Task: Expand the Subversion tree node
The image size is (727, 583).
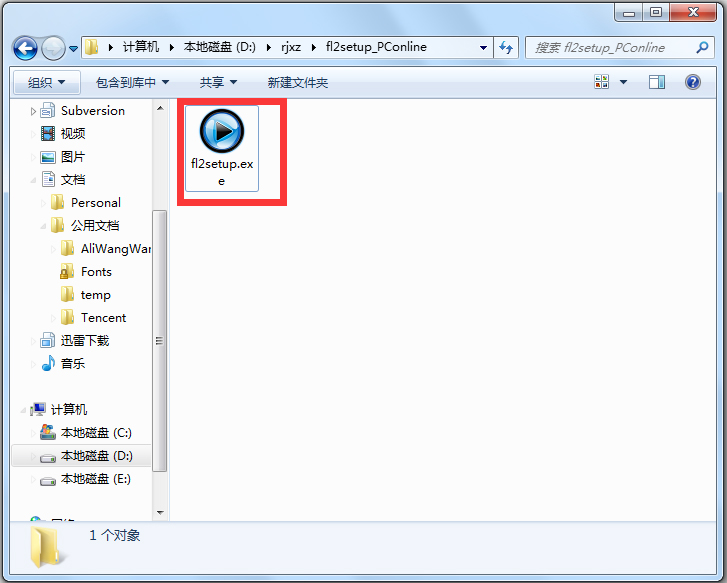Action: [33, 111]
